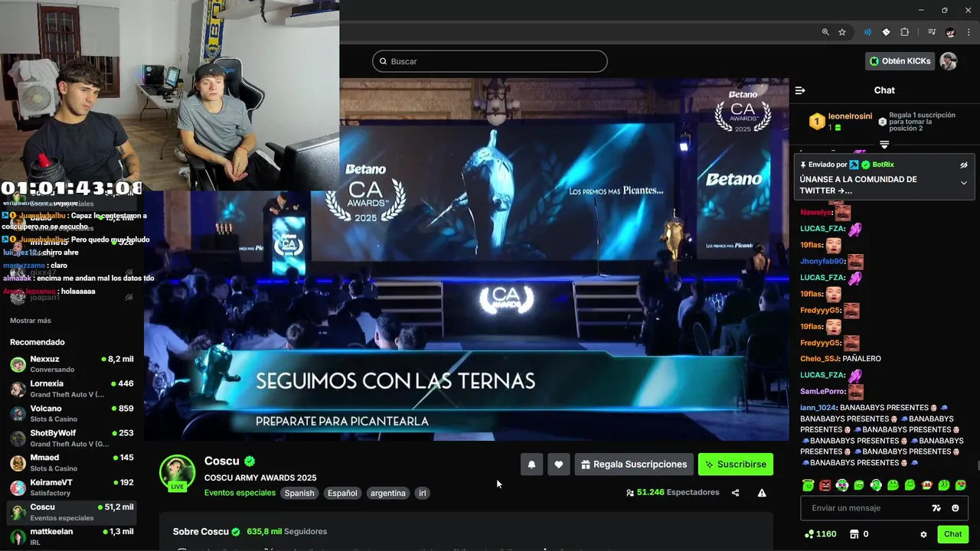
Task: Collapse the chat panel with the arrow icon
Action: 800,90
